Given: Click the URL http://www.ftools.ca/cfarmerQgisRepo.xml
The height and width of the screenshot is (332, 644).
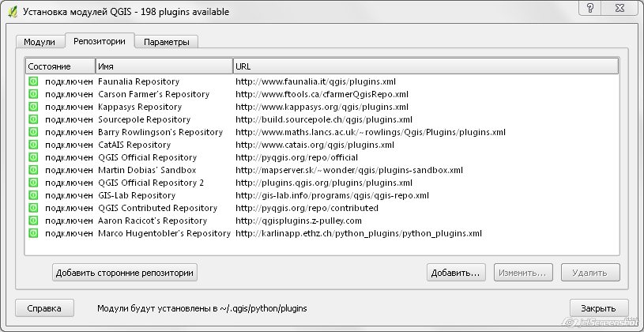Looking at the screenshot, I should 322,94.
